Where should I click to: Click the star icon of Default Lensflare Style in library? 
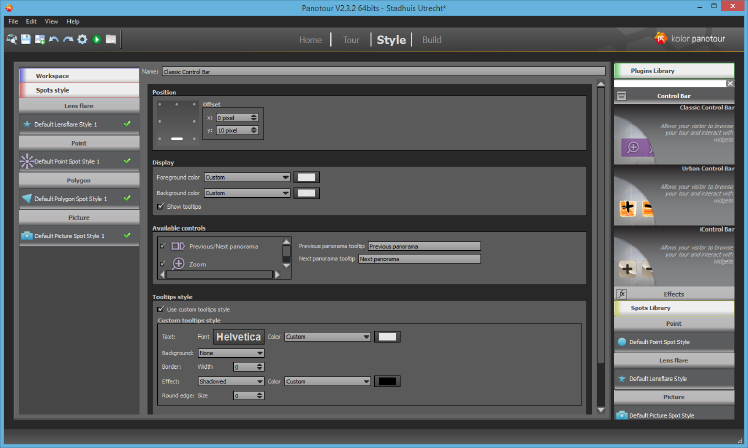pos(622,379)
